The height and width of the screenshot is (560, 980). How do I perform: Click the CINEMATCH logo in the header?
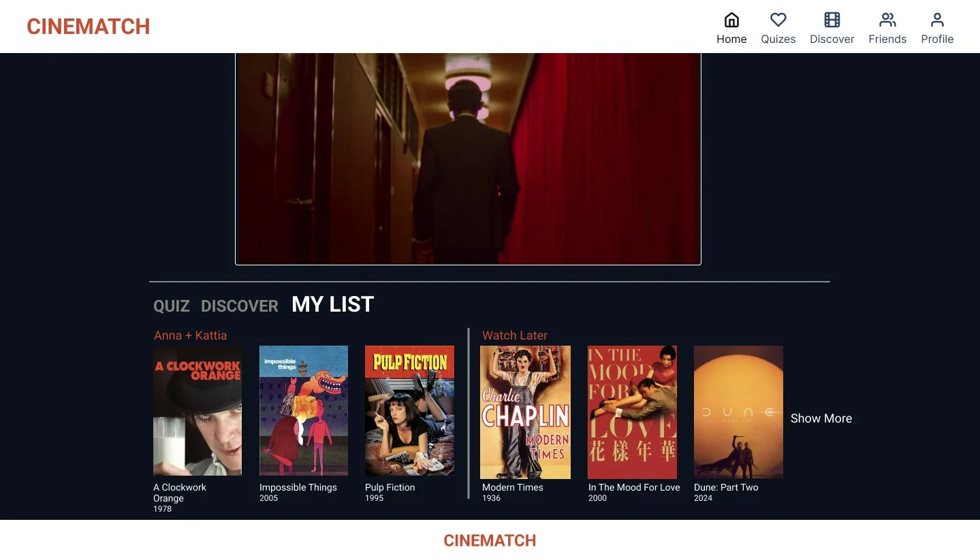click(x=89, y=27)
